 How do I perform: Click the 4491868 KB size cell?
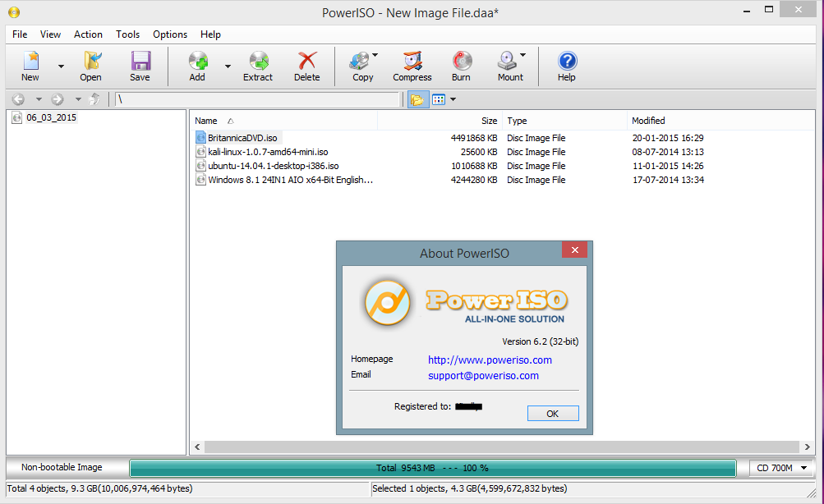tap(474, 138)
